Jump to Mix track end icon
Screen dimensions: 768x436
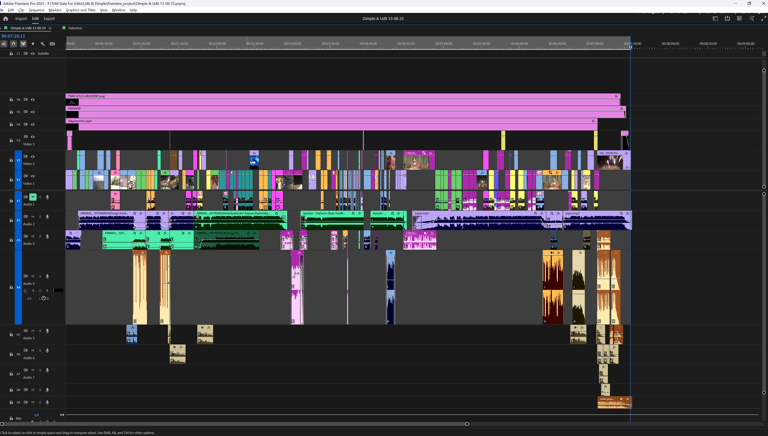click(x=62, y=415)
